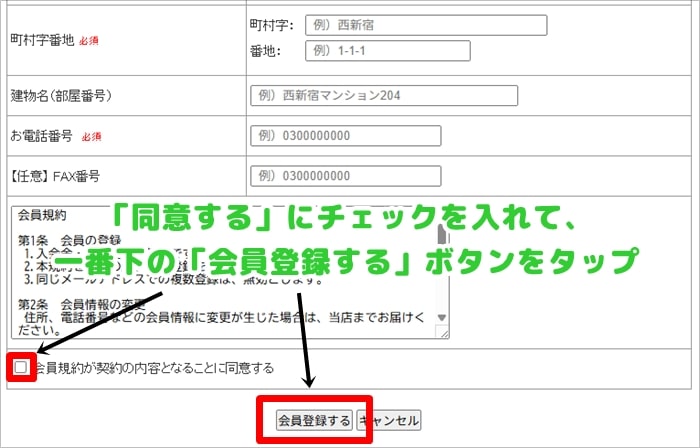Image resolution: width=700 pixels, height=448 pixels.
Task: Click the 同意する checkbox label text
Action: point(153,368)
